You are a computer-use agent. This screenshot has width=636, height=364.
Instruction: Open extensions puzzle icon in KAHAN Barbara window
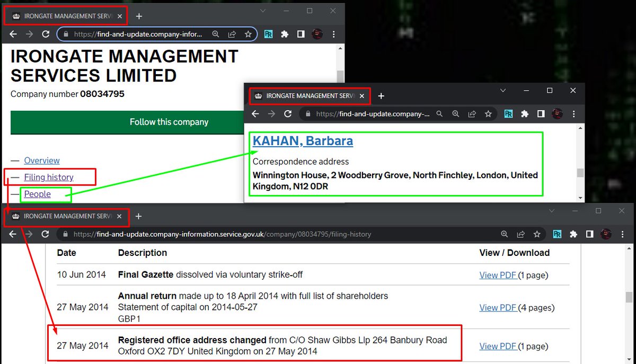[x=525, y=114]
